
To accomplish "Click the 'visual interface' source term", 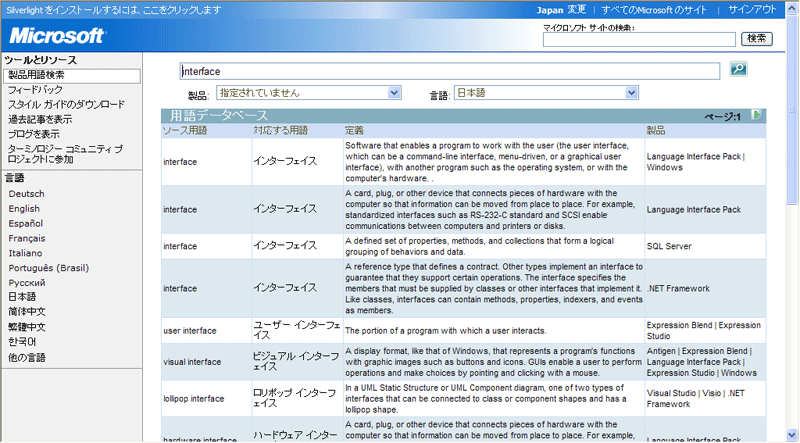I will coord(192,362).
